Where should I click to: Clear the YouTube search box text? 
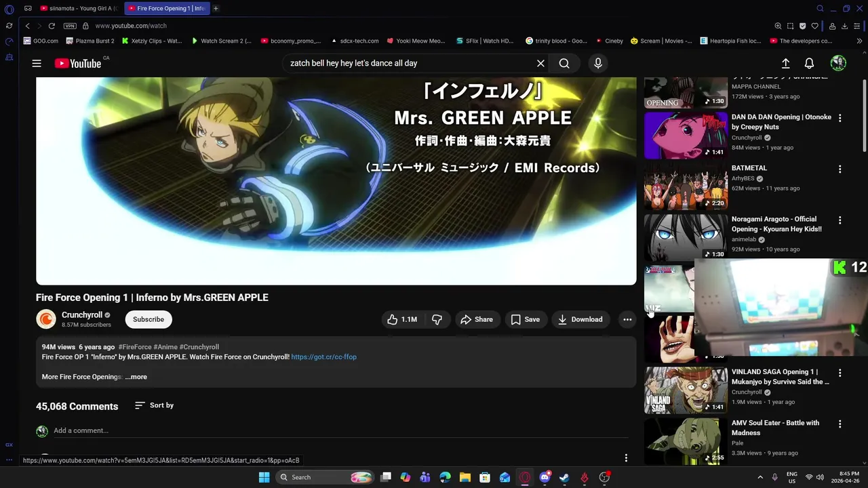[540, 63]
